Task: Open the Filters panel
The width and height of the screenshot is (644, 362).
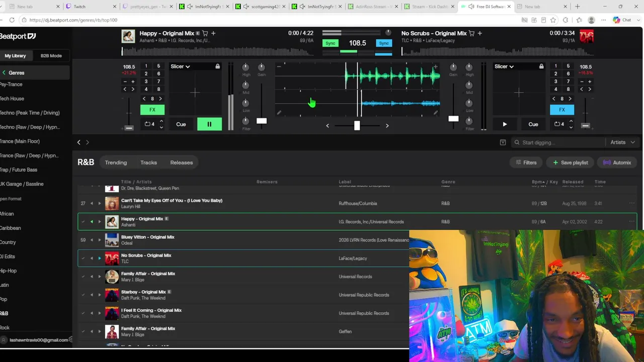Action: pos(526,162)
